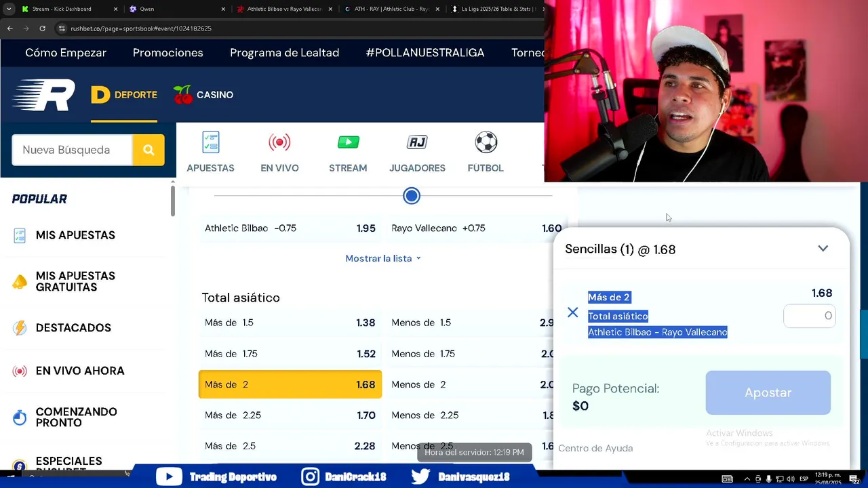Open Comenzando Pronto in sidebar
The height and width of the screenshot is (488, 868).
point(76,418)
